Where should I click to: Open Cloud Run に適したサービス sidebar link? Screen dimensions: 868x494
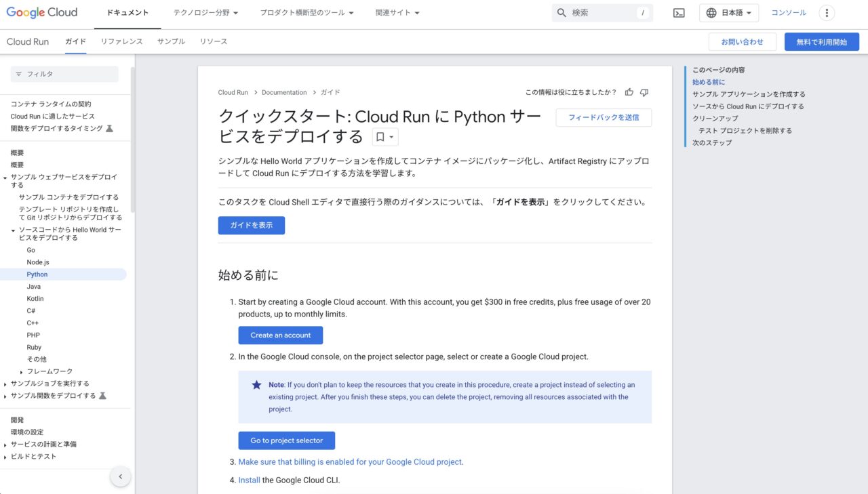pyautogui.click(x=53, y=117)
